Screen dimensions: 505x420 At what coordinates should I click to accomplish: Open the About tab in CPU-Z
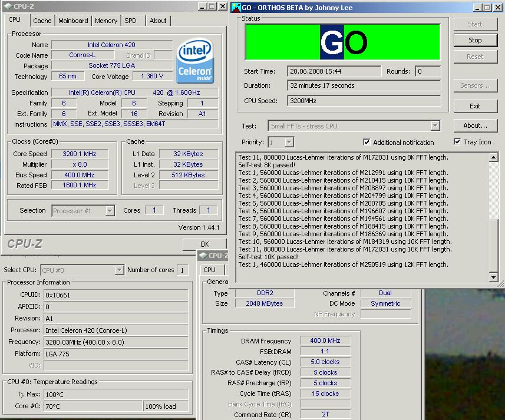tap(158, 21)
